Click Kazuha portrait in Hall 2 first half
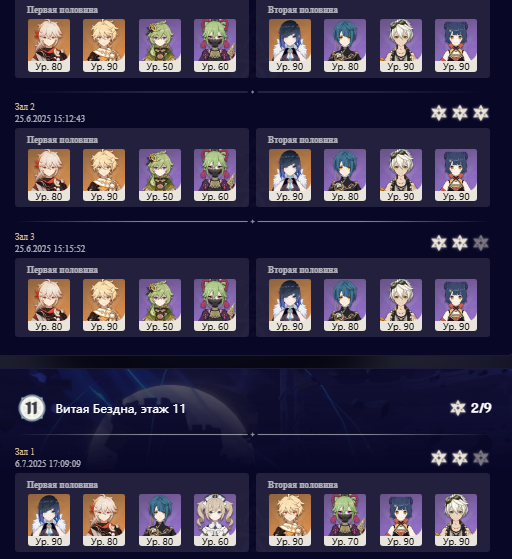The image size is (512, 559). 49,175
